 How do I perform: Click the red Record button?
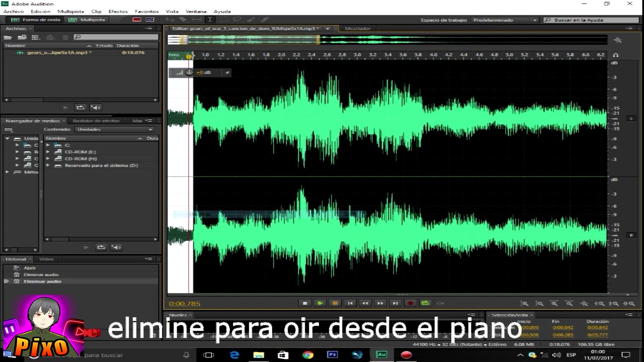(411, 303)
